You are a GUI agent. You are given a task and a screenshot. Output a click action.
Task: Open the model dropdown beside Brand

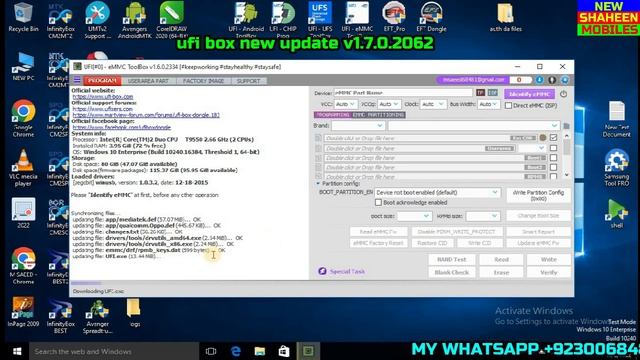tap(473, 126)
